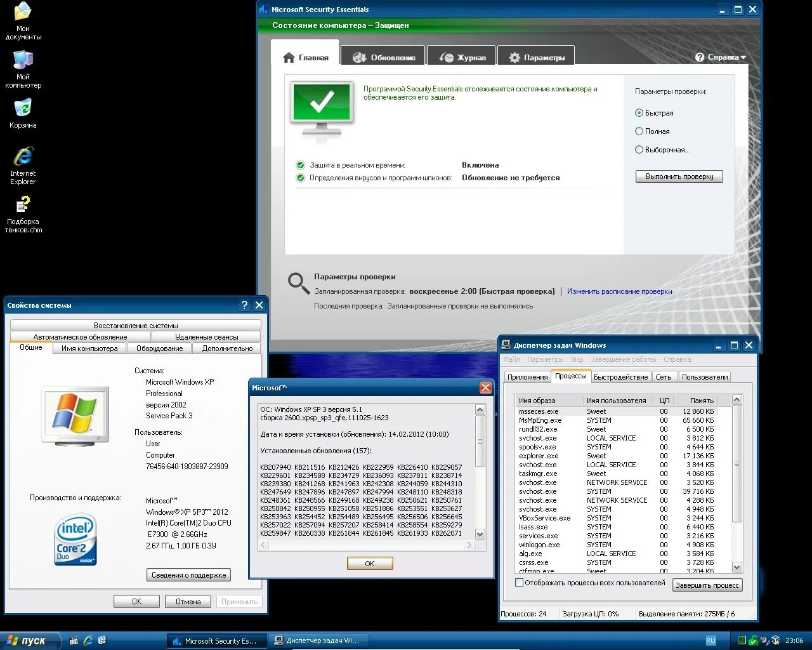The width and height of the screenshot is (812, 650).
Task: Click the Security Essentials title bar castle icon
Action: coord(263,10)
